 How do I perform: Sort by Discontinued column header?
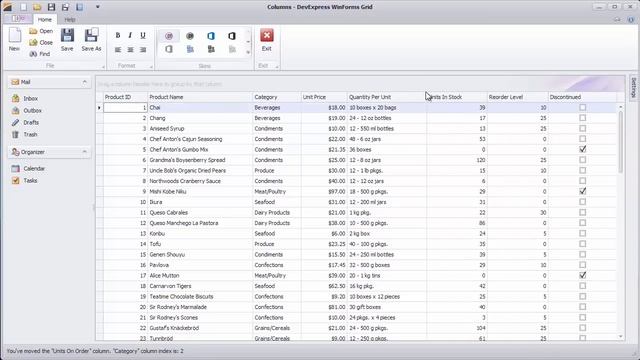[582, 97]
